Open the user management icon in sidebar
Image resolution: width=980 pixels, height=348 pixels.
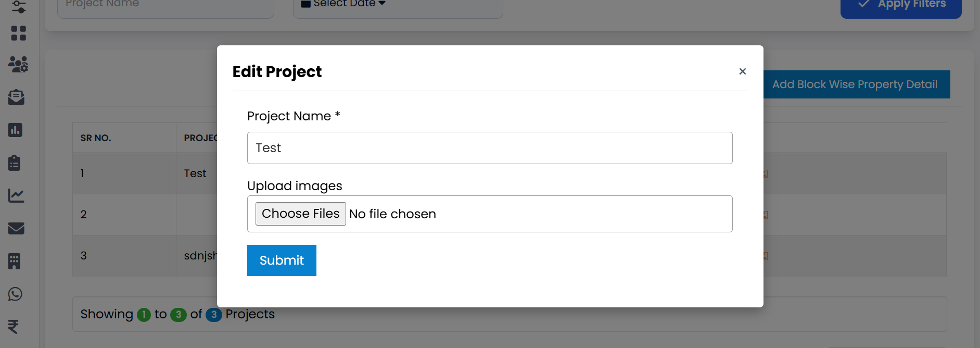[x=17, y=65]
